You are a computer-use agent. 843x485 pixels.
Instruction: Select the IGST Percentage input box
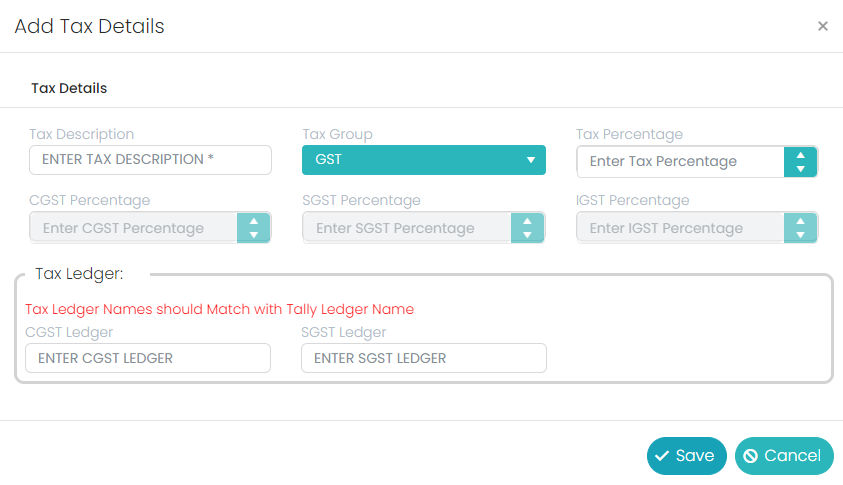[x=680, y=228]
